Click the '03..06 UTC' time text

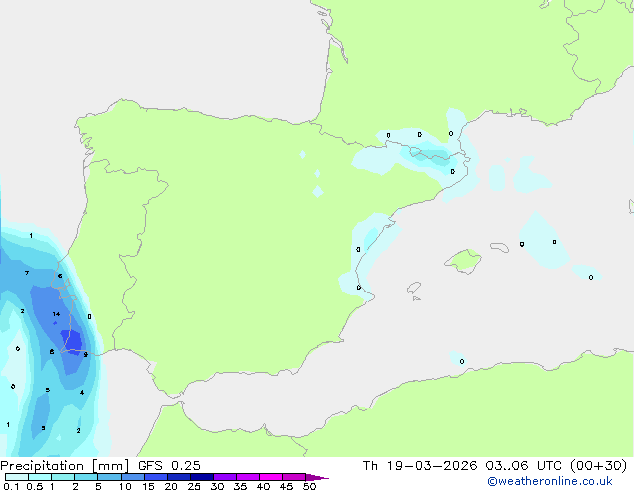[523, 466]
